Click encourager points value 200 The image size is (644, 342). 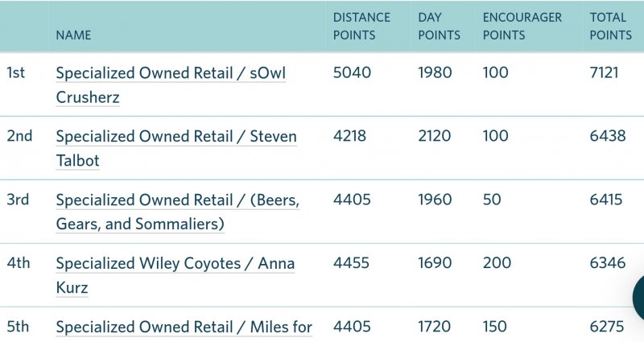[x=497, y=263]
